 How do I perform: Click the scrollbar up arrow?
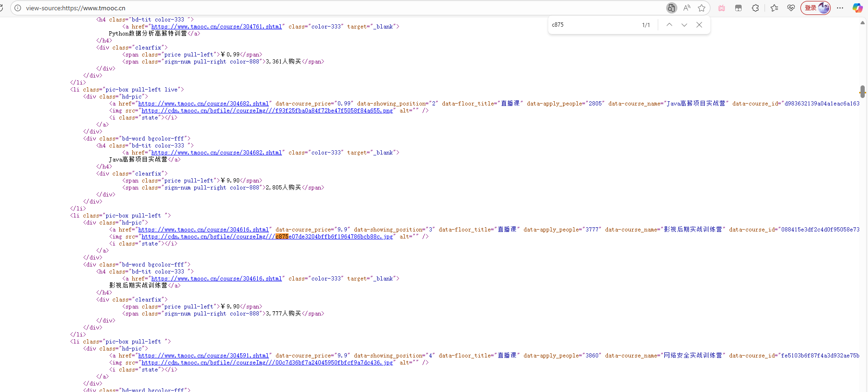tap(862, 22)
